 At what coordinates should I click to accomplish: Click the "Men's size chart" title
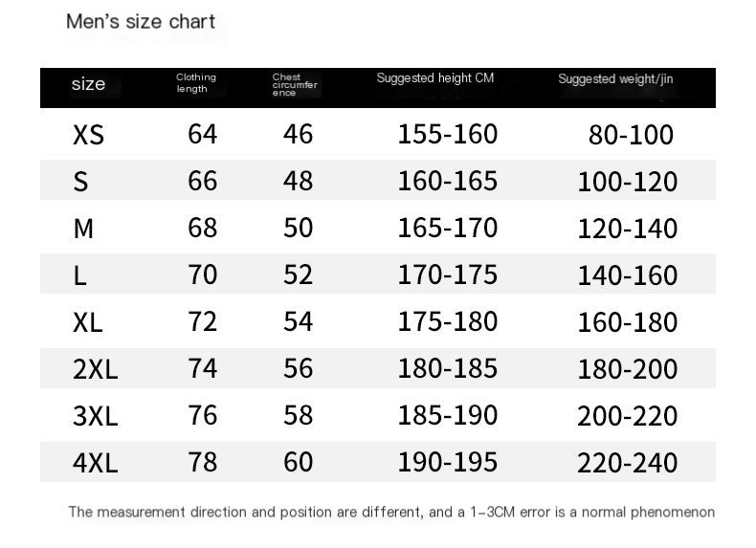[x=141, y=22]
